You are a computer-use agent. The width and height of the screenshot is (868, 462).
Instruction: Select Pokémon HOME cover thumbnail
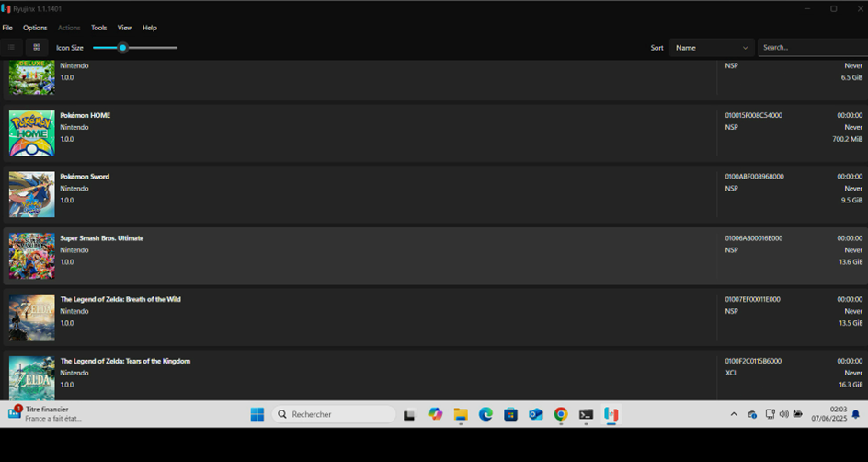click(x=31, y=133)
